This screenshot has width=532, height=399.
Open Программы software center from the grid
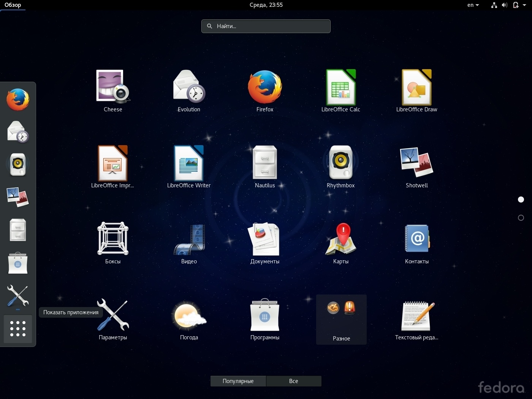[265, 319]
